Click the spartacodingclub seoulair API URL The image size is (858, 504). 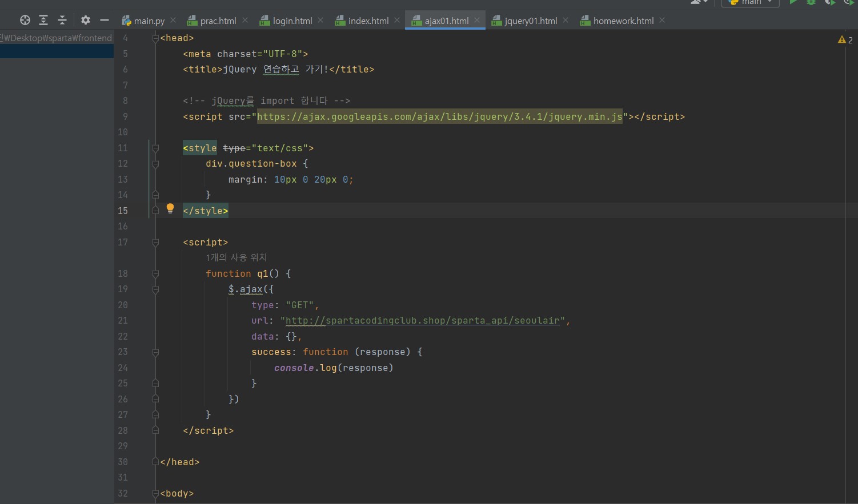coord(422,321)
